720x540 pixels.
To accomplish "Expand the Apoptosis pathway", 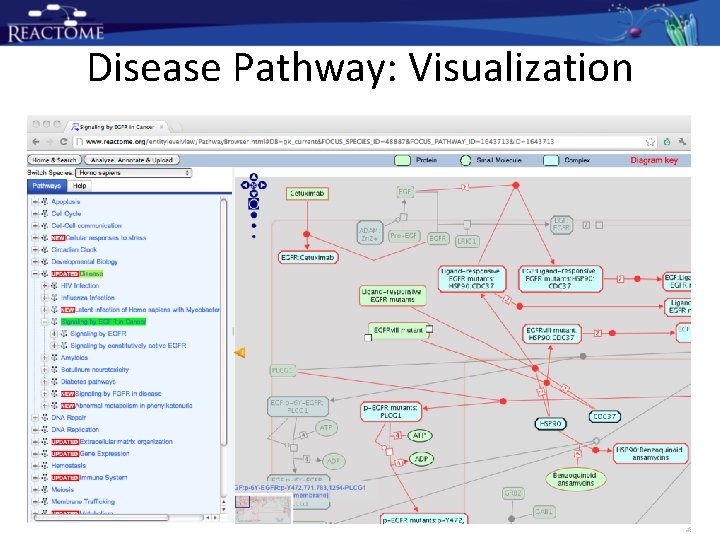I will [35, 202].
